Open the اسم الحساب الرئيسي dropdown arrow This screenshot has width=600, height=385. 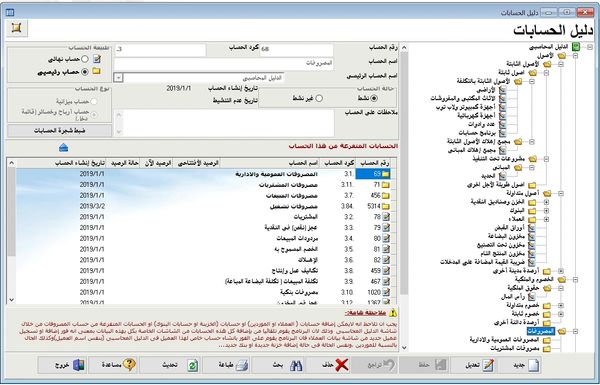point(119,78)
